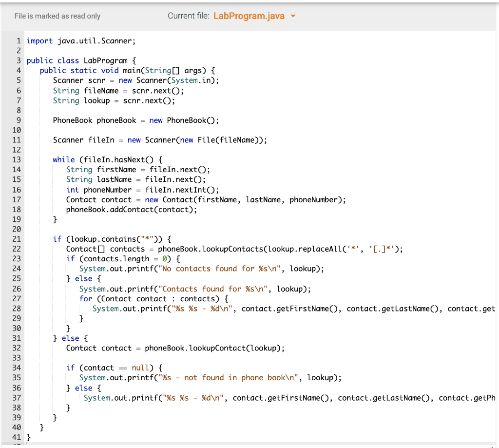Viewport: 499px width, 448px height.
Task: Click 'String lookup = scnr.next();' line
Action: click(114, 101)
